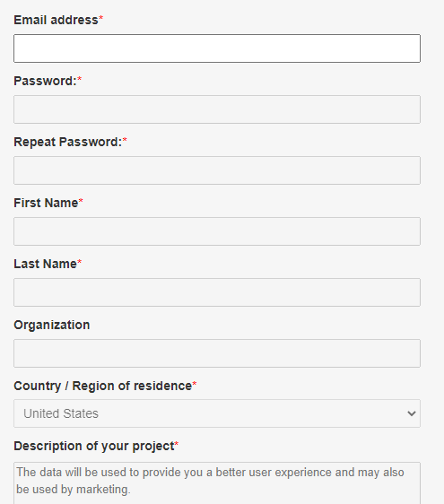Click the Email address input field
The height and width of the screenshot is (504, 444).
pos(217,48)
